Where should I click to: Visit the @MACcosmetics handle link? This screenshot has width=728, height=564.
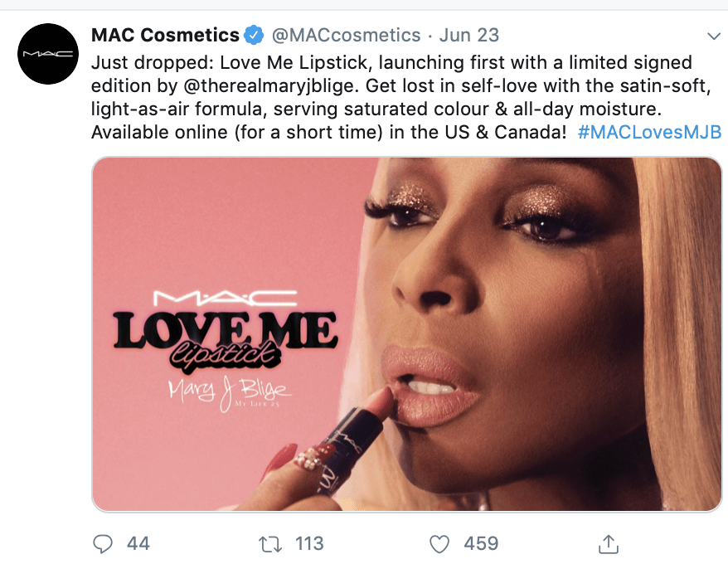click(x=346, y=36)
